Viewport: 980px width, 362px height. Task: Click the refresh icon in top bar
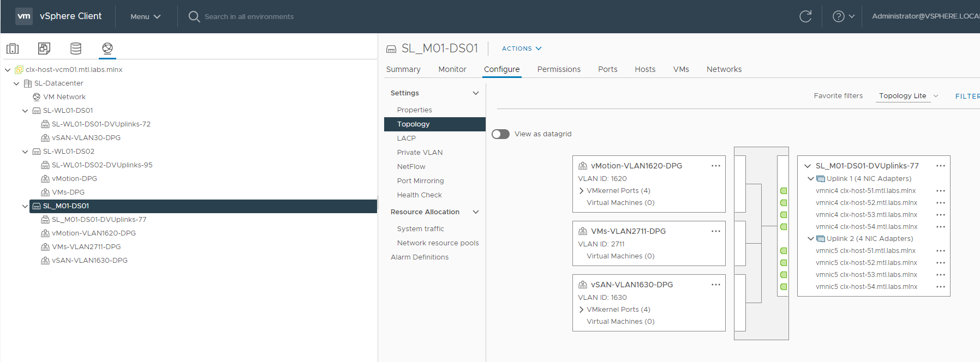click(x=805, y=16)
